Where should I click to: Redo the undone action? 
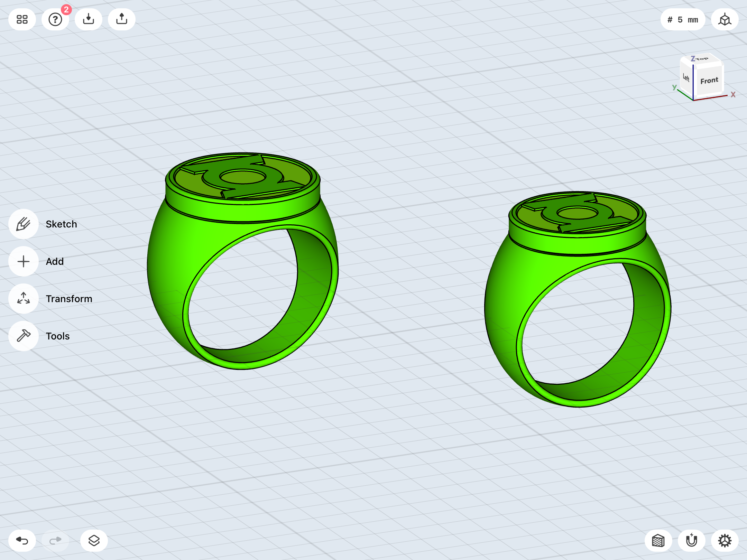point(55,541)
